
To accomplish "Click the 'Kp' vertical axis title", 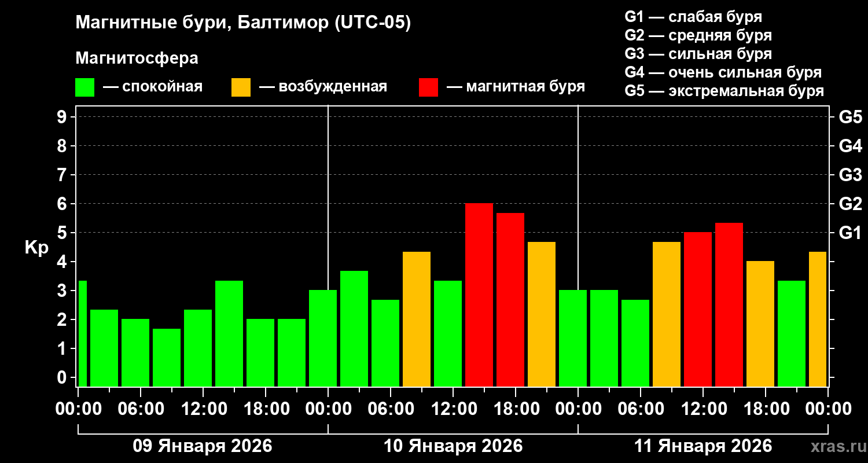I will click(x=36, y=247).
